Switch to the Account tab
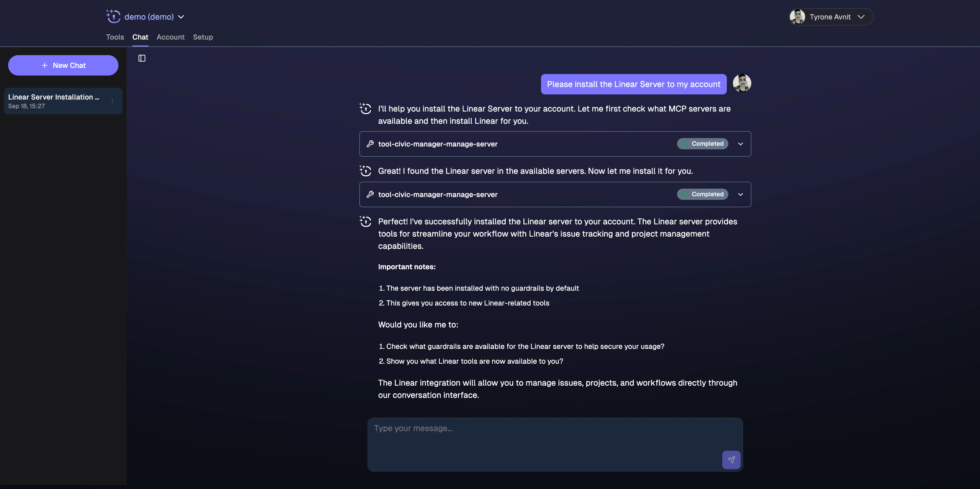 [170, 37]
